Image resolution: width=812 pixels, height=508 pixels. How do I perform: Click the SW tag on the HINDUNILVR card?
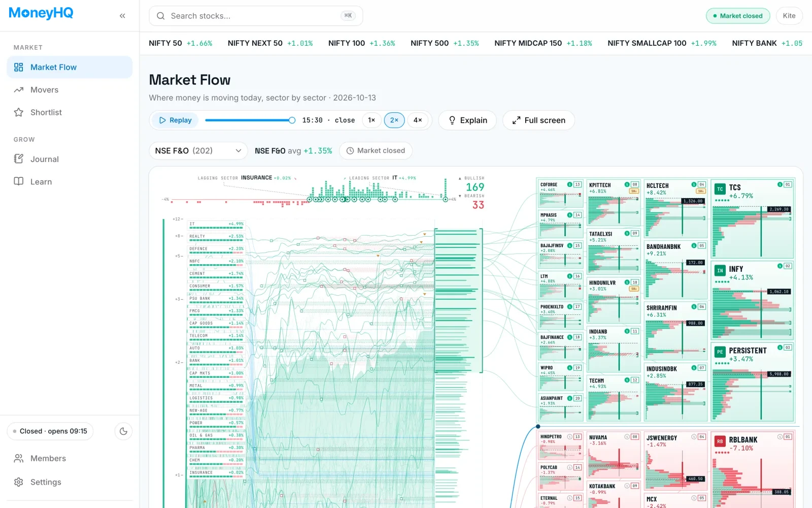tap(634, 289)
